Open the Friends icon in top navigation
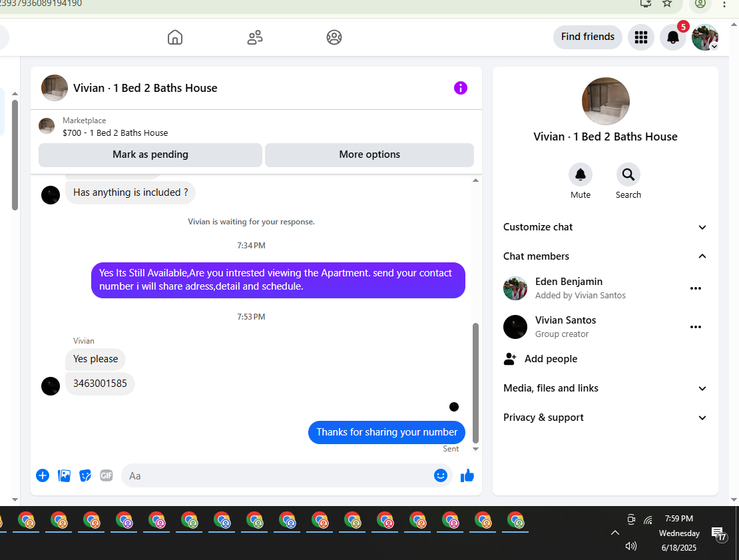This screenshot has width=739, height=560. 255,37
